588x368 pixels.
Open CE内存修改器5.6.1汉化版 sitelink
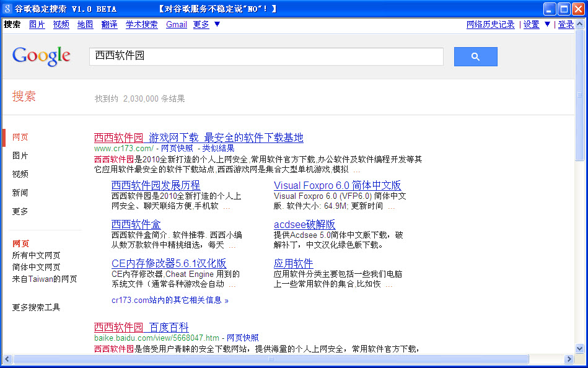[x=169, y=263]
